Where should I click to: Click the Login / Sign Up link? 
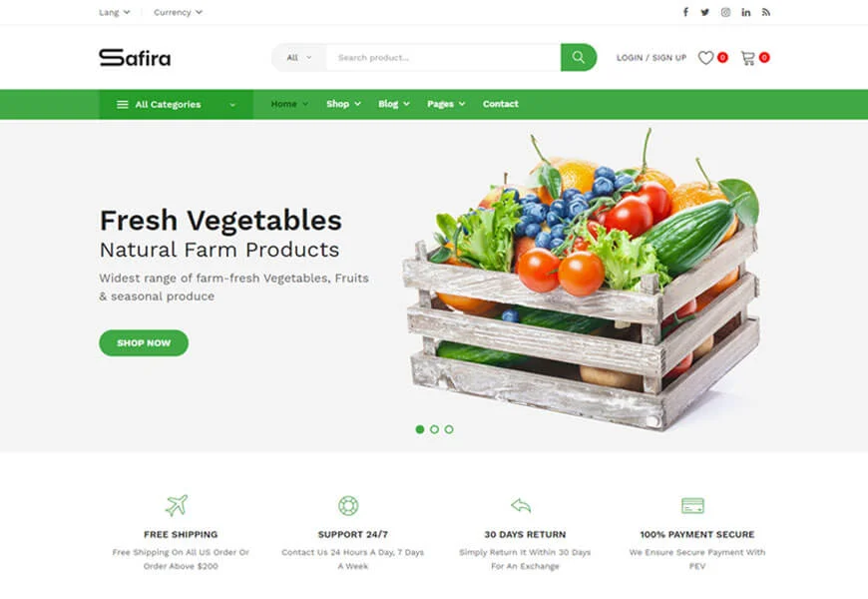(651, 58)
